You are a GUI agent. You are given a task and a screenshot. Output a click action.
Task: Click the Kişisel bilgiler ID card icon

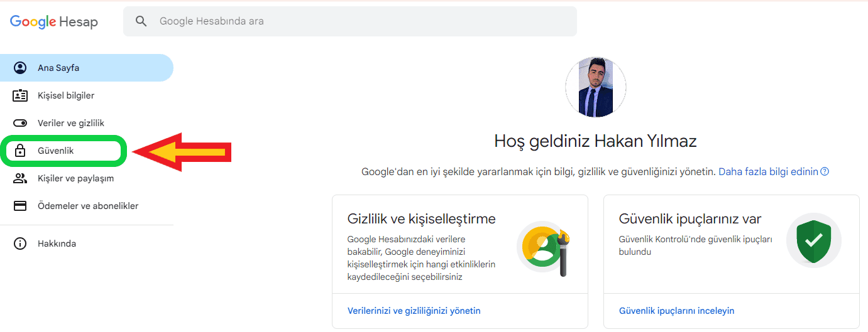[x=20, y=95]
